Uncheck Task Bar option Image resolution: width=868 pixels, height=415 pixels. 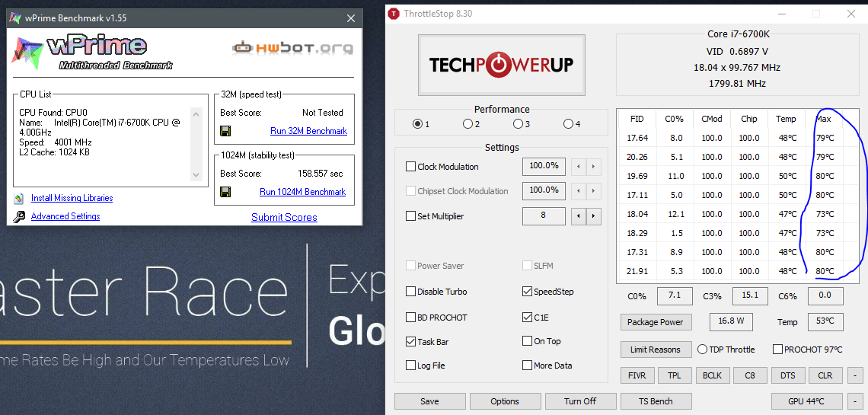(410, 342)
